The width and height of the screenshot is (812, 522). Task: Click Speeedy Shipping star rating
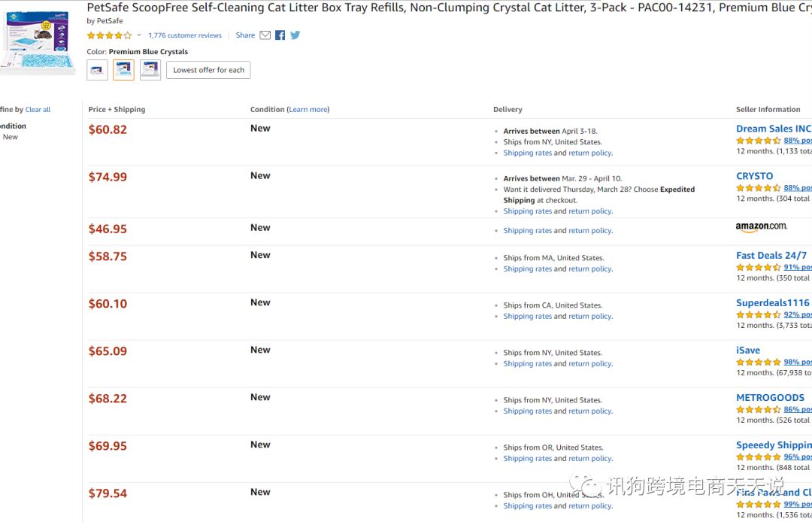[758, 457]
